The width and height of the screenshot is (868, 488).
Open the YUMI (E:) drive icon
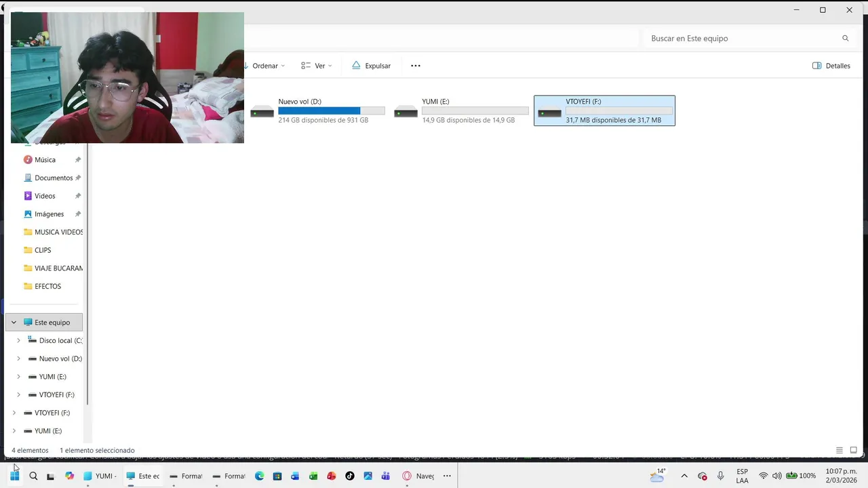point(406,112)
